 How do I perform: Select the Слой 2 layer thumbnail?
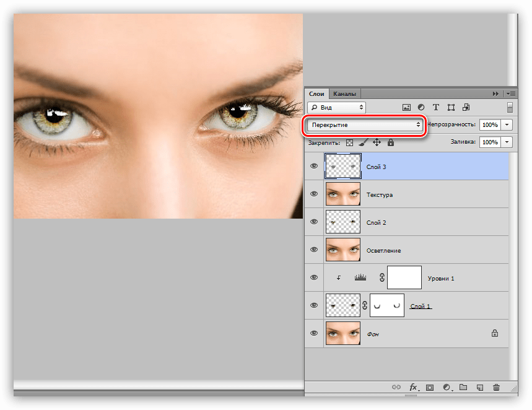343,222
